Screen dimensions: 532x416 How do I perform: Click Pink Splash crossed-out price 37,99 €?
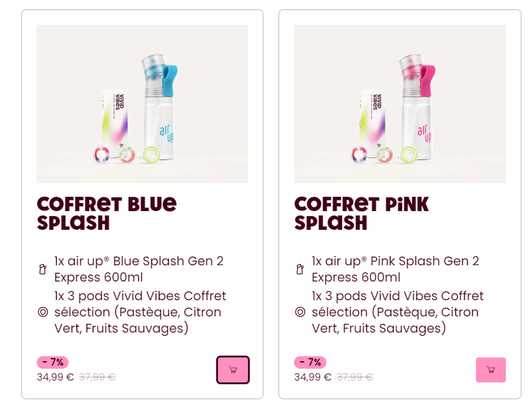[354, 377]
